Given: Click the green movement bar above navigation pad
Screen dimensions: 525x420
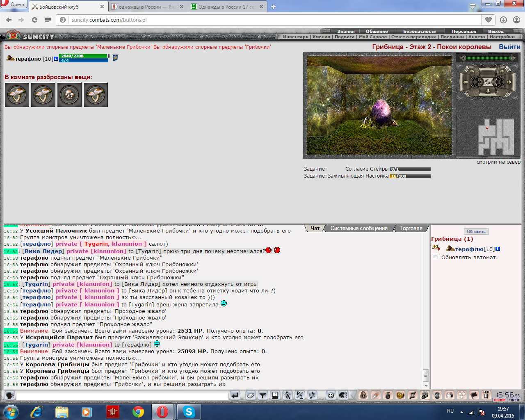Looking at the screenshot, I should (487, 58).
